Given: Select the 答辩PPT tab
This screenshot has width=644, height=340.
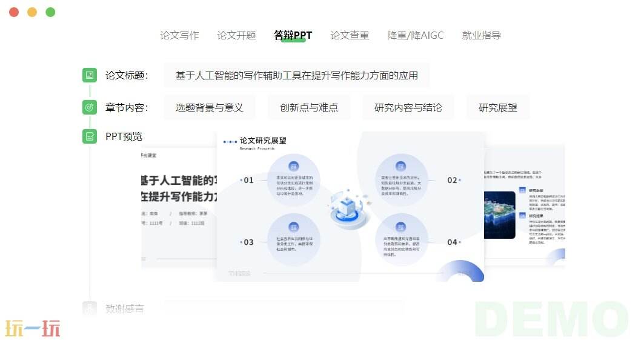Looking at the screenshot, I should point(293,35).
